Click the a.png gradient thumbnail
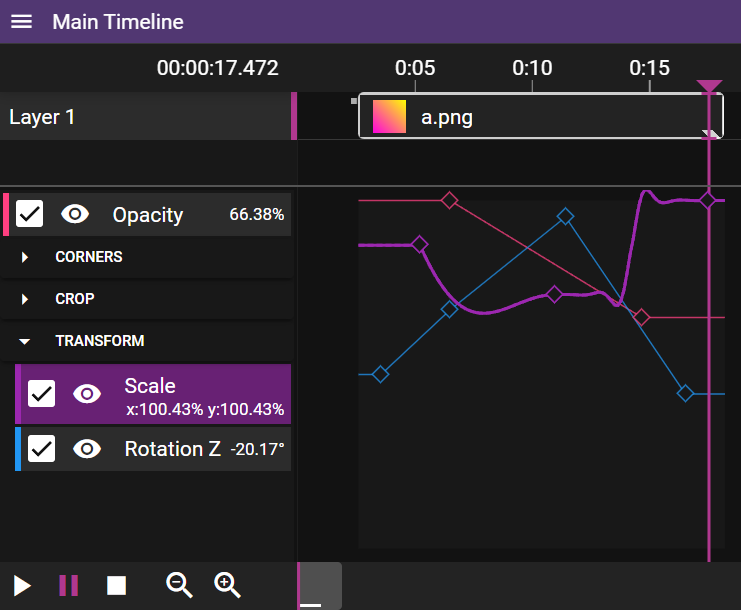 (x=389, y=116)
